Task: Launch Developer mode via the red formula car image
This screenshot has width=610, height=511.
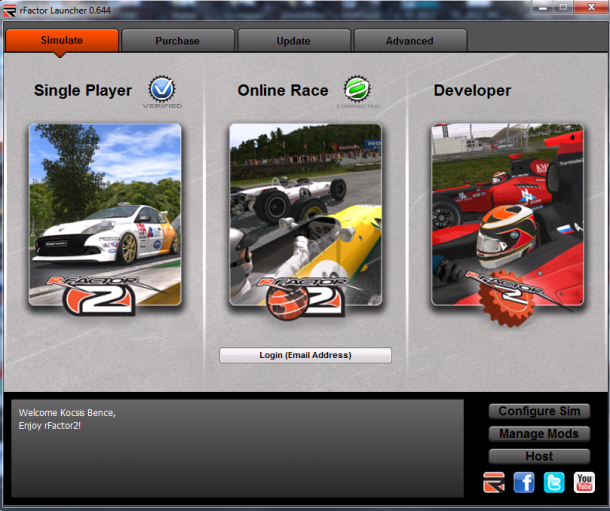Action: point(507,215)
